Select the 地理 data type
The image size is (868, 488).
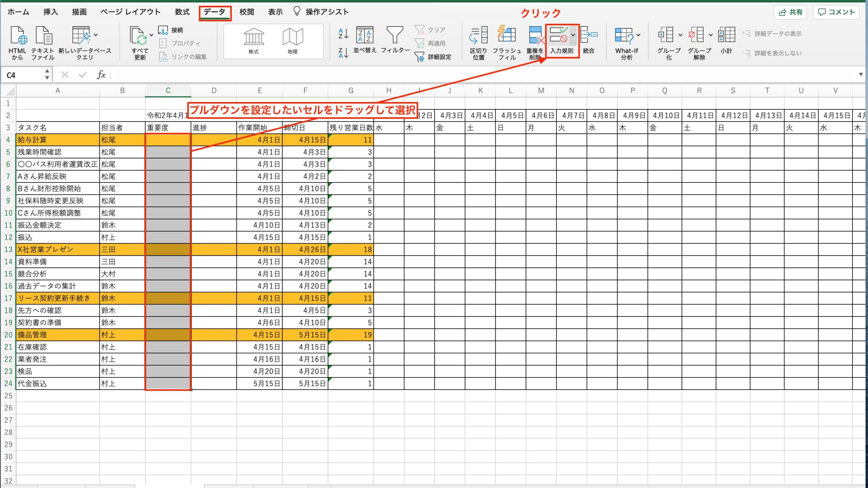click(293, 41)
